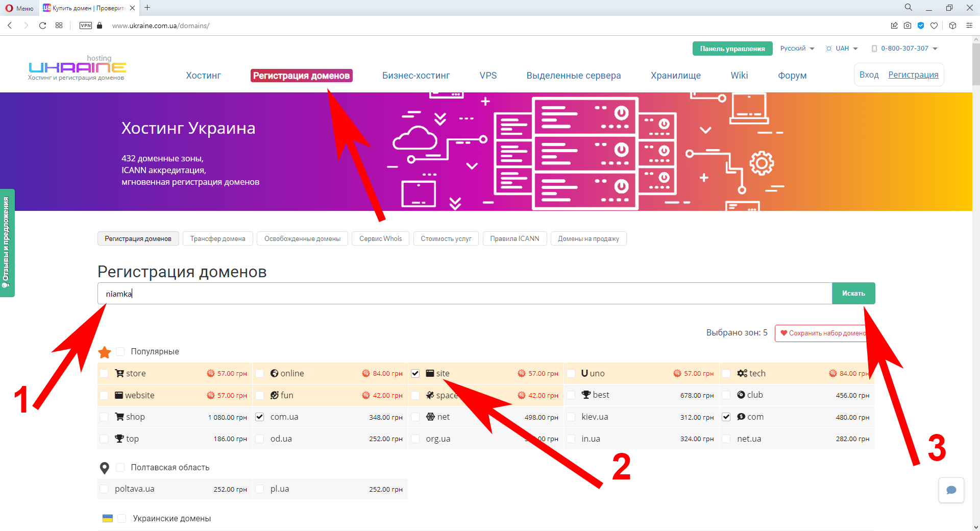Screen dimensions: 980x531
Task: Open Отзывы и предложения side tab
Action: click(7, 243)
